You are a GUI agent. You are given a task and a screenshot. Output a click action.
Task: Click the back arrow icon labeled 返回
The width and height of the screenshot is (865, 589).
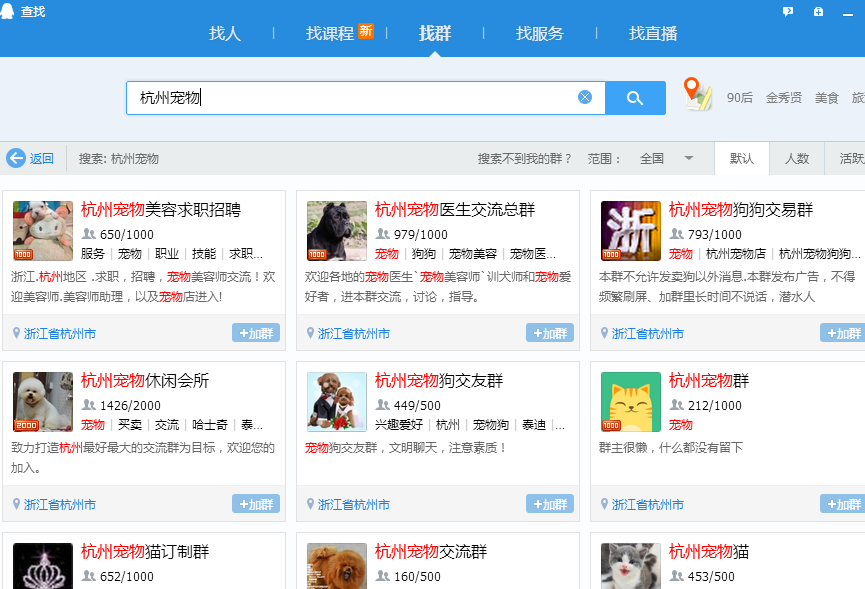16,158
